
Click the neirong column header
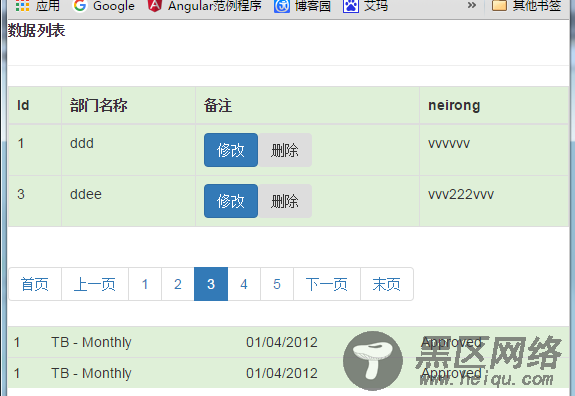pos(494,106)
